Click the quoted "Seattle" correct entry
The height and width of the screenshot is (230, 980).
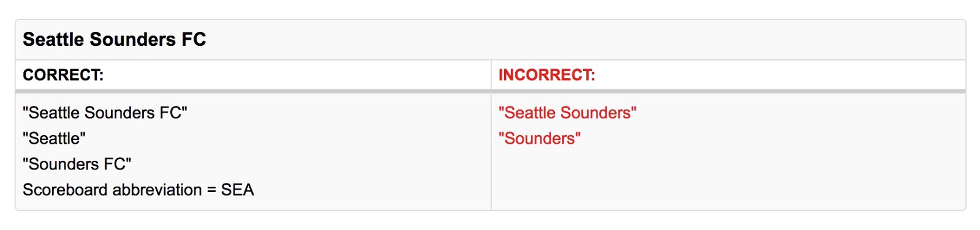click(x=54, y=139)
